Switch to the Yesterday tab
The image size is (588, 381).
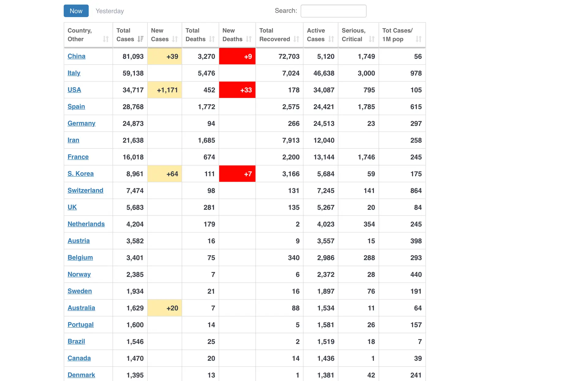click(110, 11)
